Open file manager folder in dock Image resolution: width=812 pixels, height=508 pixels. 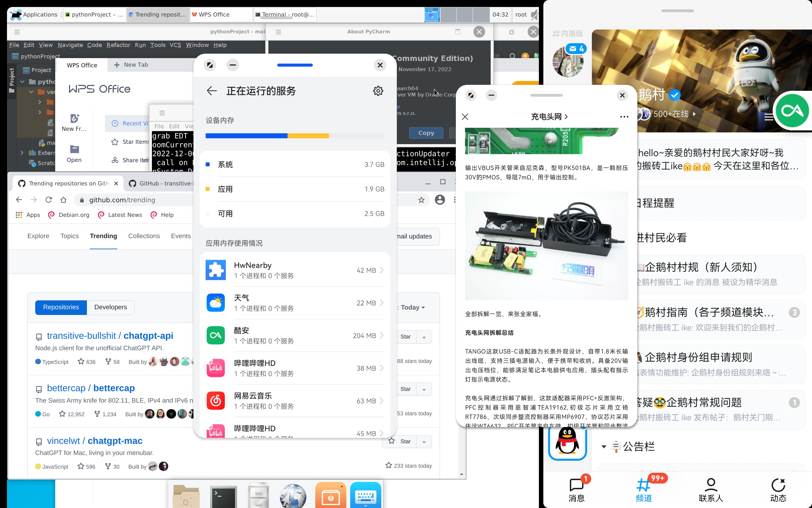pos(186,496)
